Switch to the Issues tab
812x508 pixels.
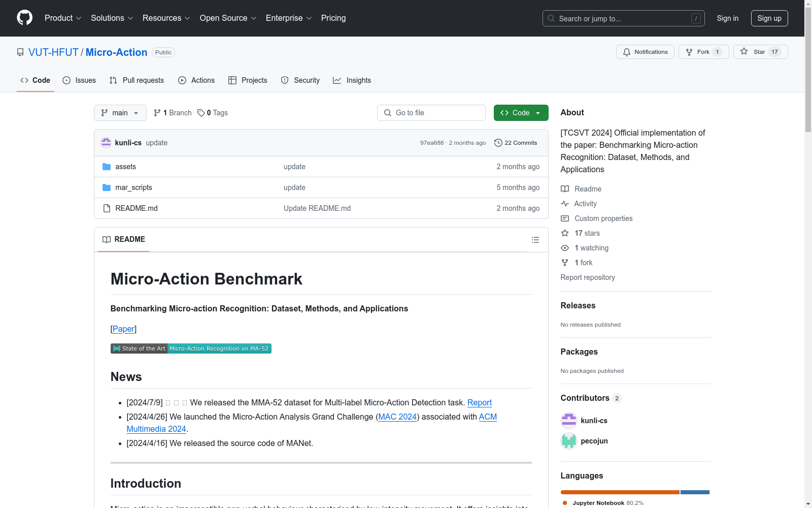click(79, 80)
